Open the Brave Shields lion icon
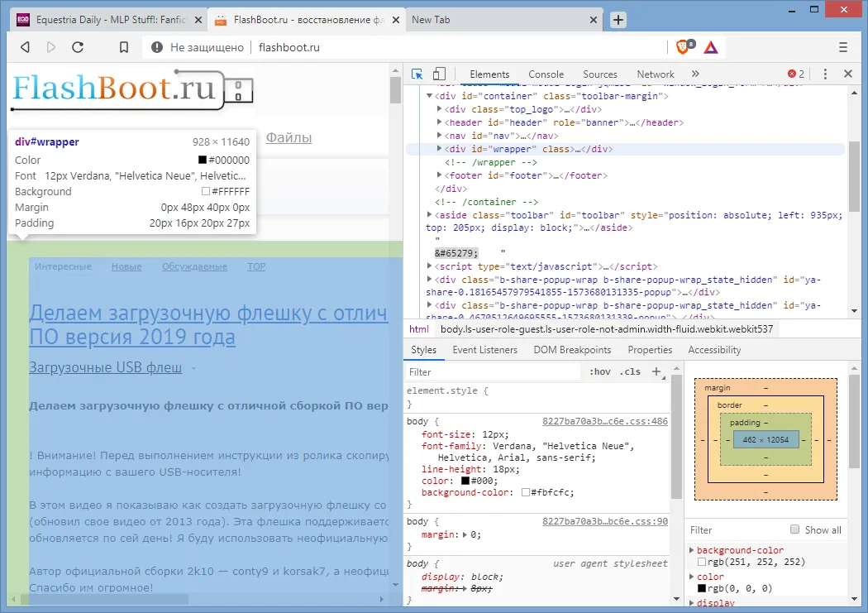The image size is (868, 613). (684, 47)
